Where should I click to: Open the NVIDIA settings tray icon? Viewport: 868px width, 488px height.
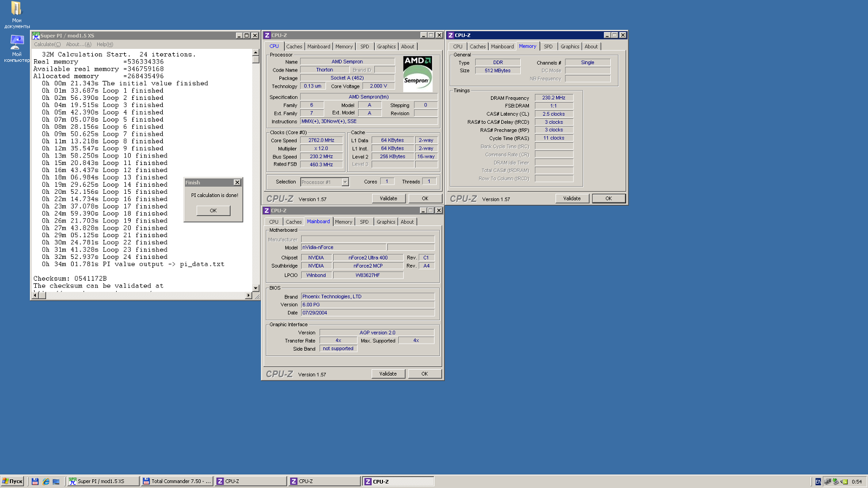(x=844, y=481)
